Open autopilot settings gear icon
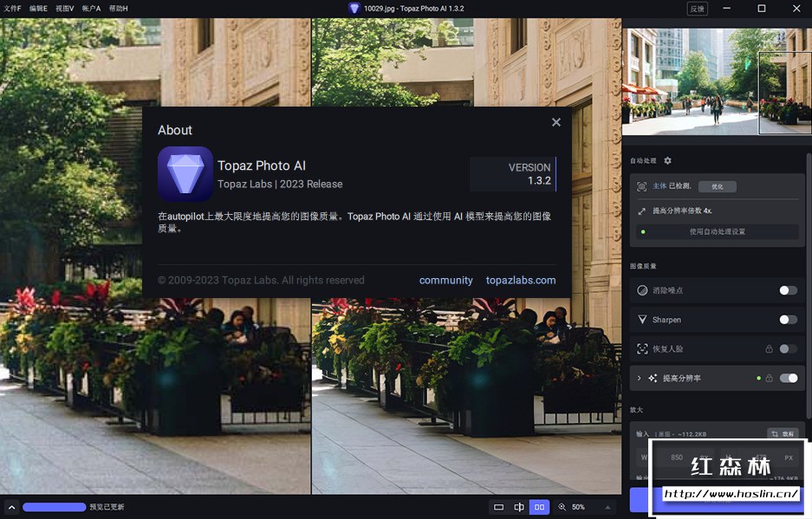812x519 pixels. (x=667, y=160)
